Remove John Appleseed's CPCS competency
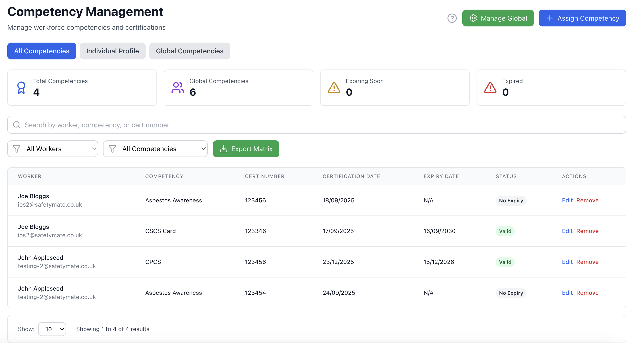The image size is (644, 343). pos(587,262)
